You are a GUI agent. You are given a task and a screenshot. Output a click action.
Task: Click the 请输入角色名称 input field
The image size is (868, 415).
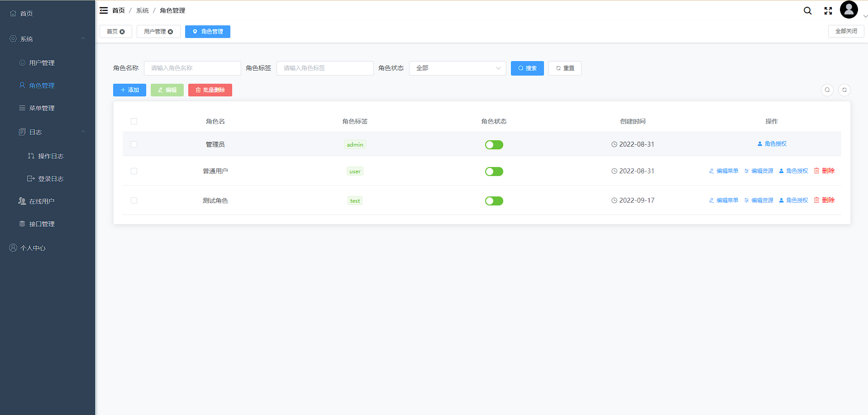(192, 68)
